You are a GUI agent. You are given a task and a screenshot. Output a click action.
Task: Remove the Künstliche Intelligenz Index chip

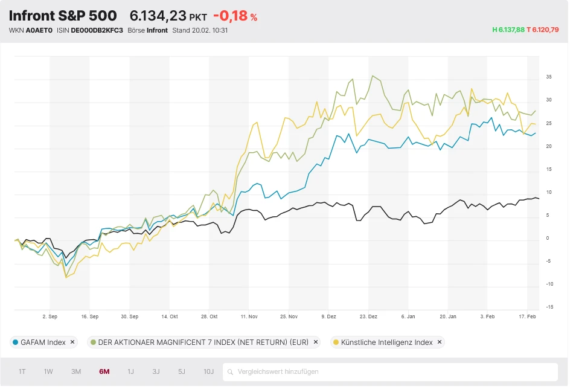[x=440, y=342]
